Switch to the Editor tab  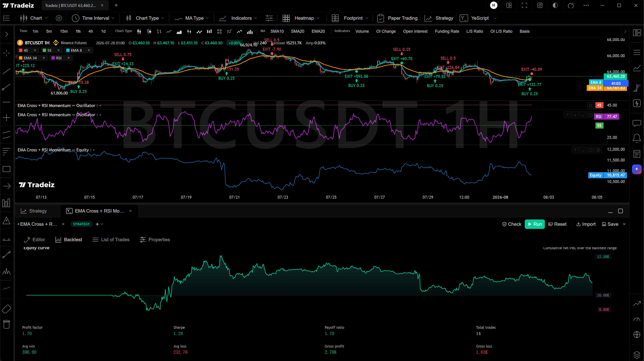(x=34, y=239)
